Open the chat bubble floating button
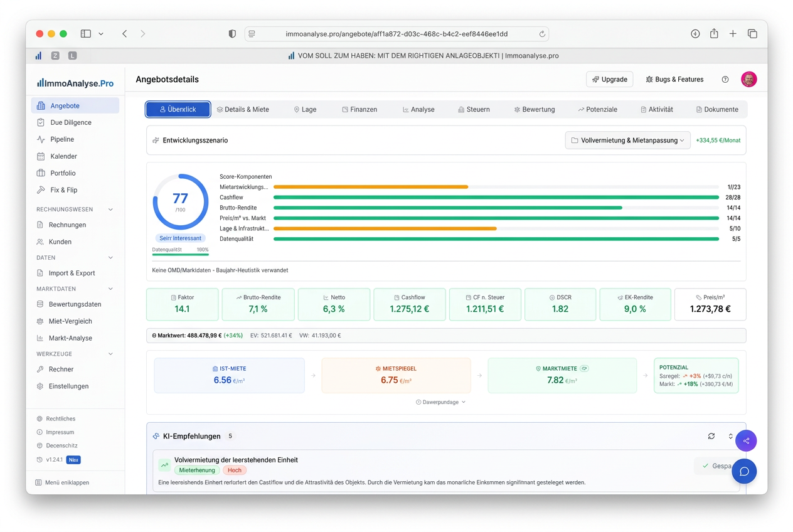 click(744, 471)
